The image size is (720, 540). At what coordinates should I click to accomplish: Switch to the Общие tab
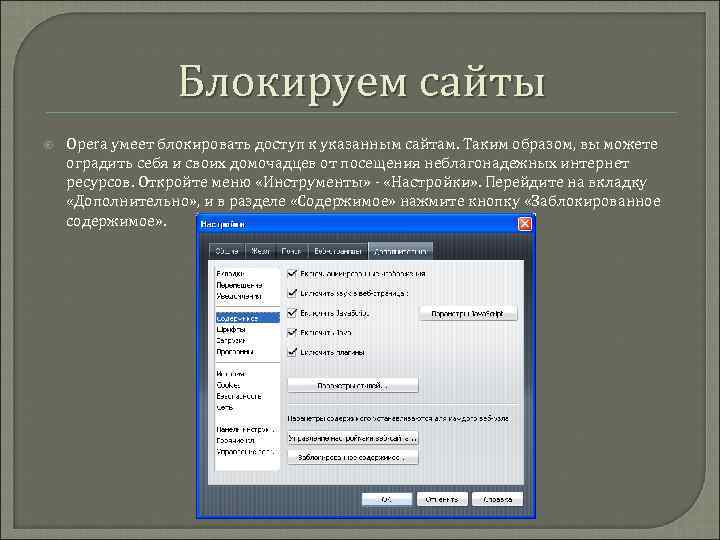(227, 252)
